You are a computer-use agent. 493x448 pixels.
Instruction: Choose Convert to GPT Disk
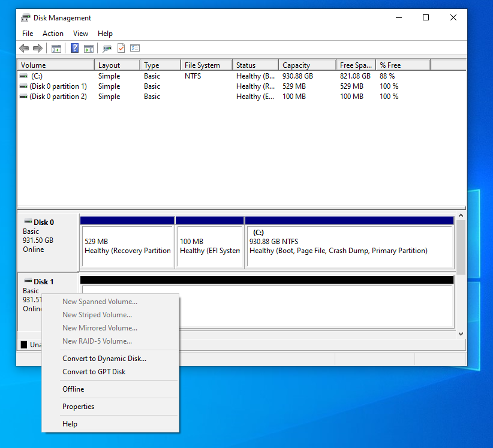pyautogui.click(x=110, y=372)
